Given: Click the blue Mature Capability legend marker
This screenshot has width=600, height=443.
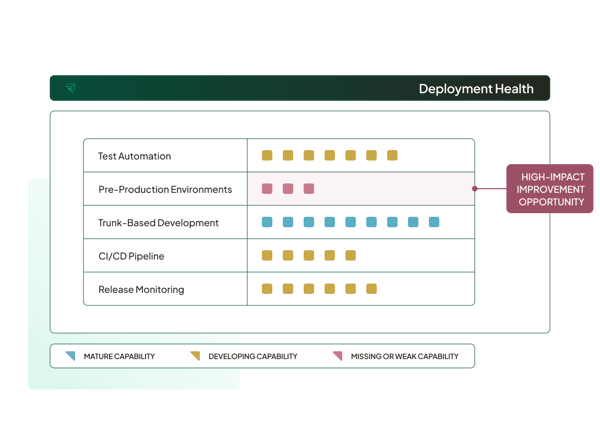Looking at the screenshot, I should (70, 356).
